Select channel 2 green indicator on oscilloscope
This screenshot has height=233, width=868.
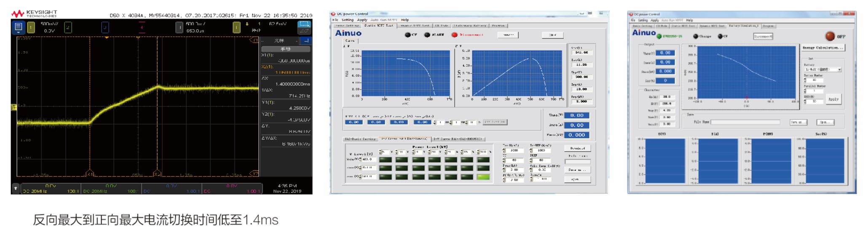coord(68,27)
